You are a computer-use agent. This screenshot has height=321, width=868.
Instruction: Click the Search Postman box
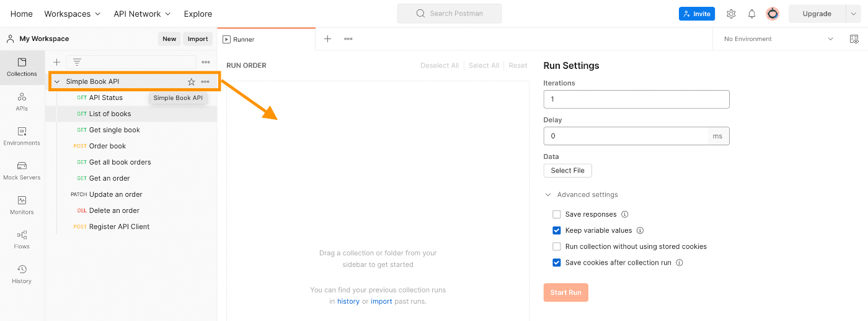click(449, 14)
